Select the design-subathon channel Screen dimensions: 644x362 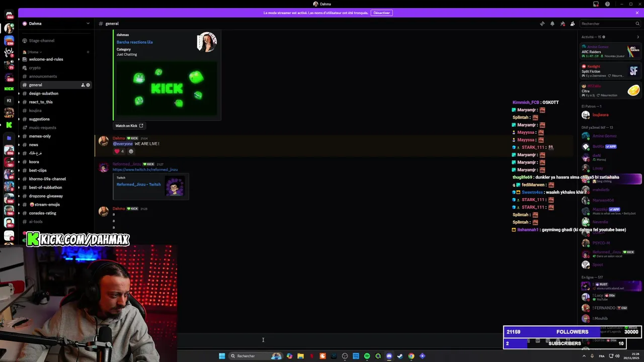(x=56, y=94)
